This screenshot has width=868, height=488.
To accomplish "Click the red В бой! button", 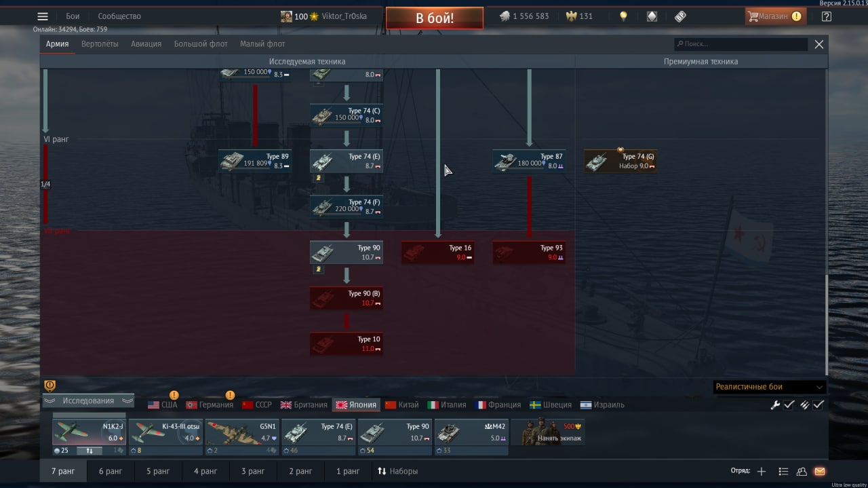I will 435,18.
